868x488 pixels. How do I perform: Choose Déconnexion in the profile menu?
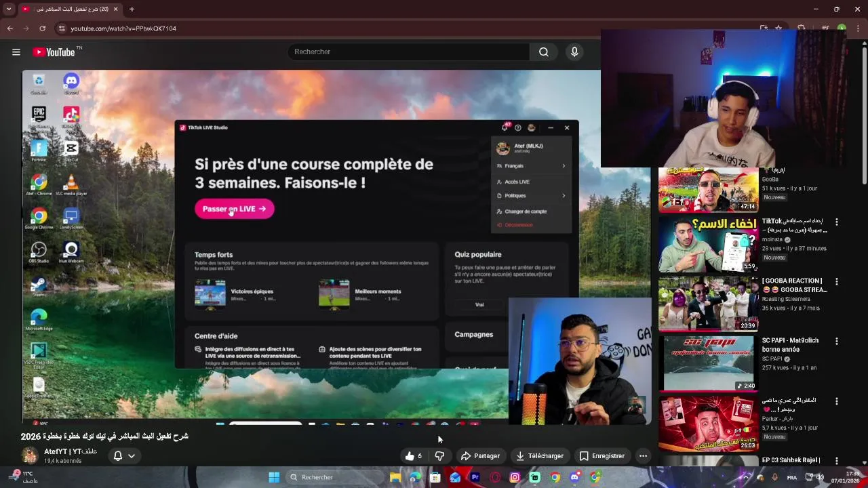click(x=531, y=225)
